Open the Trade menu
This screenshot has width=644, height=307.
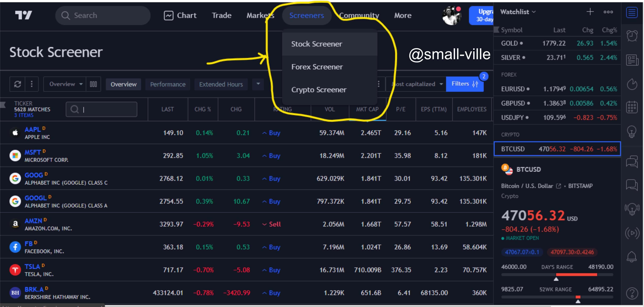pos(221,16)
